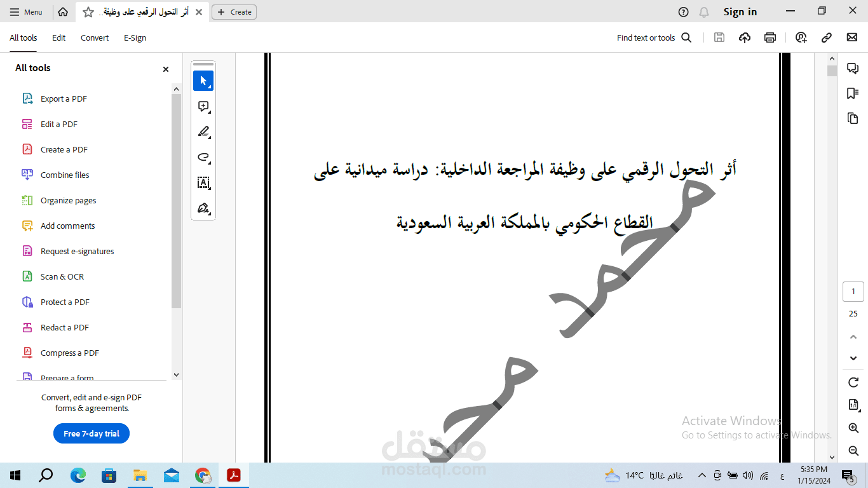Close the open document tab
The width and height of the screenshot is (868, 488).
click(x=199, y=12)
